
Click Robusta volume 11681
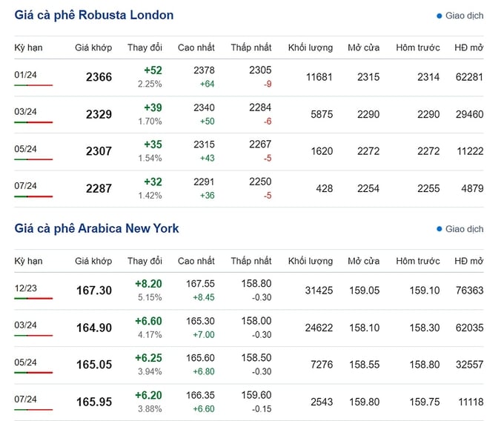pos(319,77)
